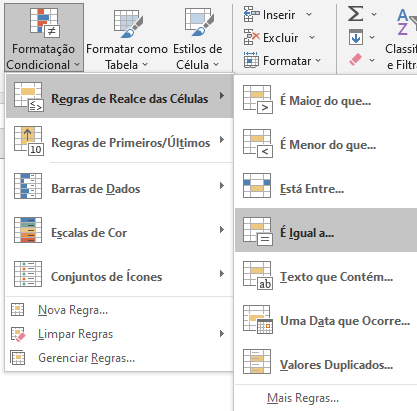Click the Classificar e Filtrar icon
This screenshot has height=411, width=417.
click(x=406, y=22)
